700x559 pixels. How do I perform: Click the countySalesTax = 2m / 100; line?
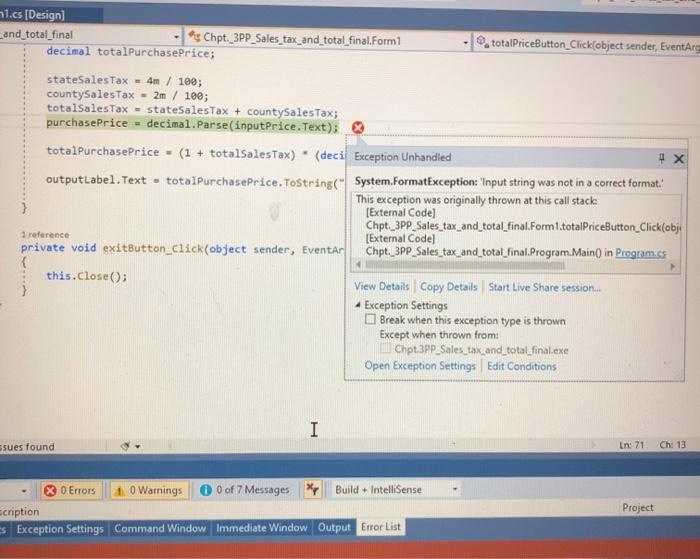127,95
